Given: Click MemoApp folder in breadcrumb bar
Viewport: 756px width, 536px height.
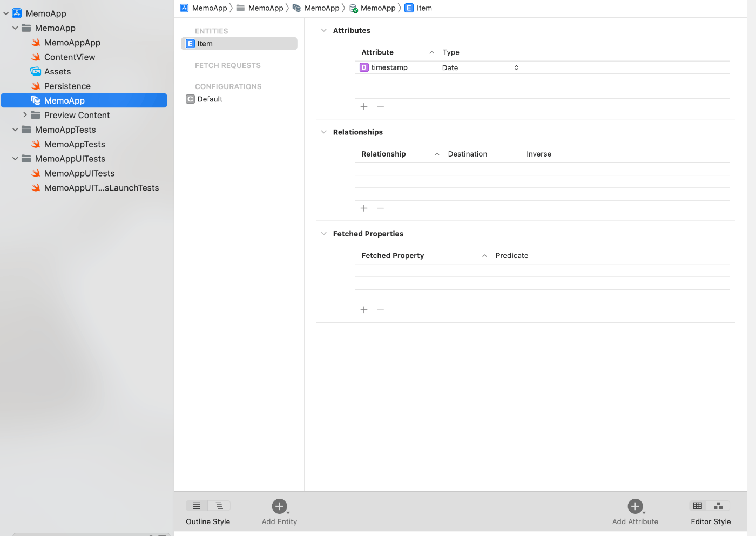Looking at the screenshot, I should pos(260,8).
